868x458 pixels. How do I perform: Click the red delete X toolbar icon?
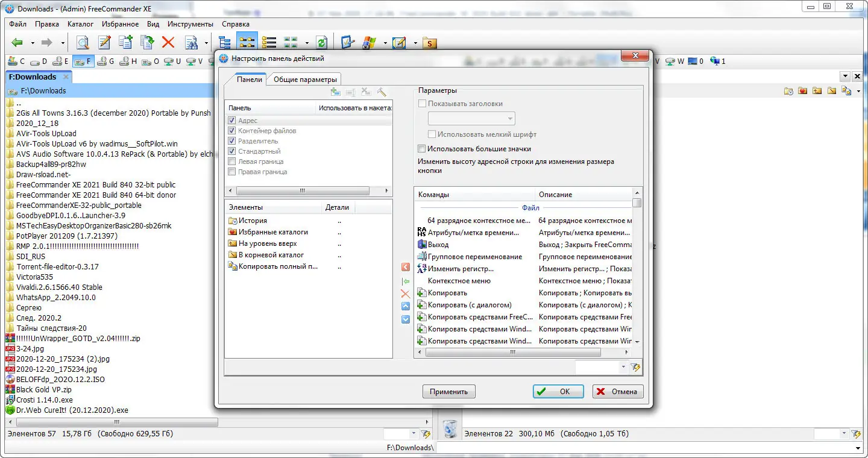tap(168, 42)
